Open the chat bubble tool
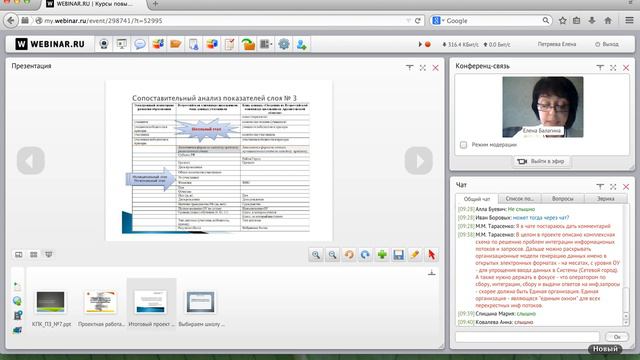640x360 pixels. coord(140,44)
